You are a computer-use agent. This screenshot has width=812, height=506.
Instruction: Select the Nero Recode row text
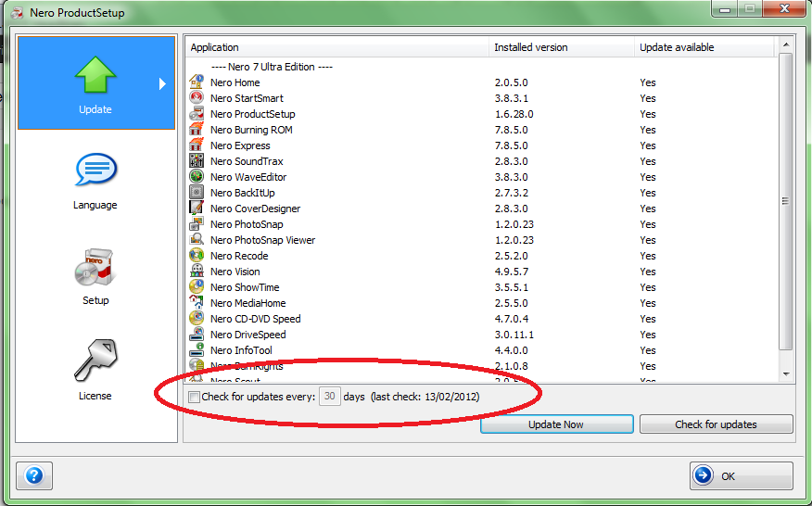point(239,256)
